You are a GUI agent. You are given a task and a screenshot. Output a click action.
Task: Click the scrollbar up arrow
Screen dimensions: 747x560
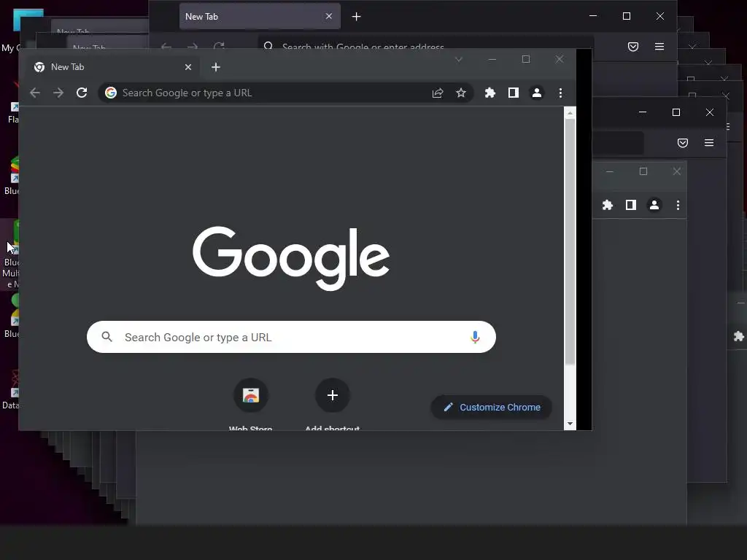pos(570,113)
